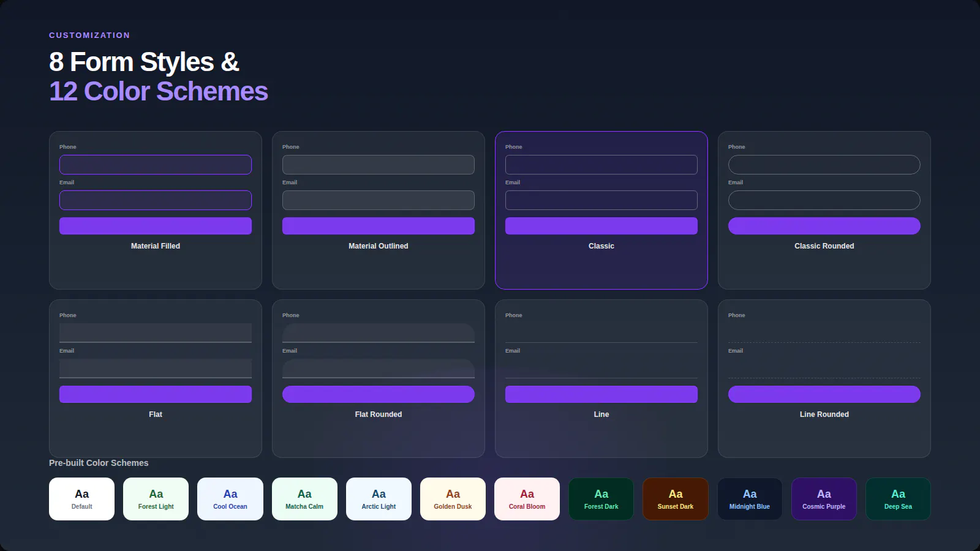Click the pill-shaped Phone field in Classic Rounded
This screenshot has width=980, height=551.
click(824, 165)
